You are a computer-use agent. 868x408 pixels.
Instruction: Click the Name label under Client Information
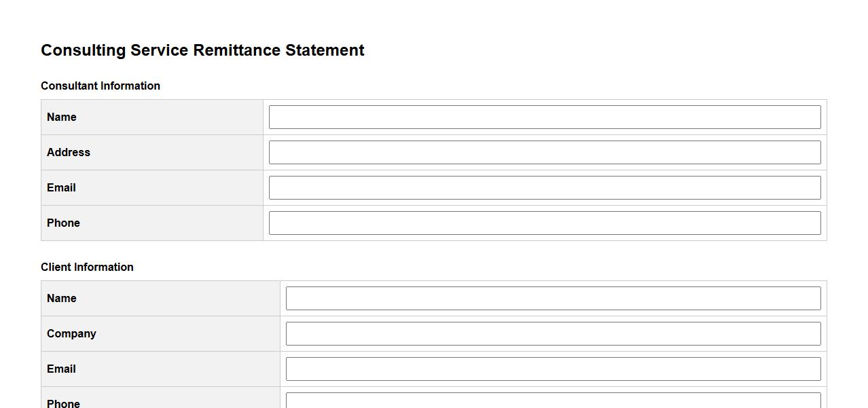pos(62,298)
